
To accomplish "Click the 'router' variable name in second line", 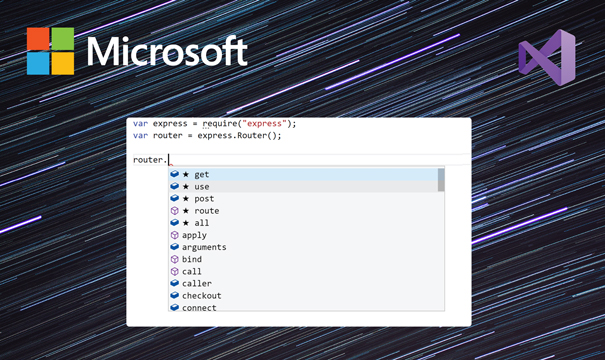I will pyautogui.click(x=167, y=136).
